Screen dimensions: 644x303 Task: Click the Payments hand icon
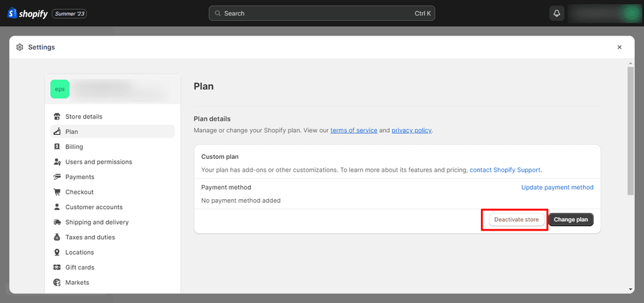coord(58,177)
